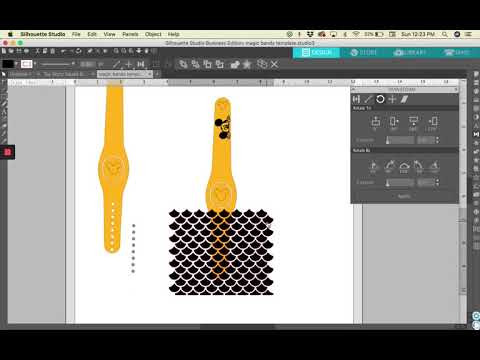Select the Rotate tab in Transform panel
480x360 pixels.
click(380, 99)
